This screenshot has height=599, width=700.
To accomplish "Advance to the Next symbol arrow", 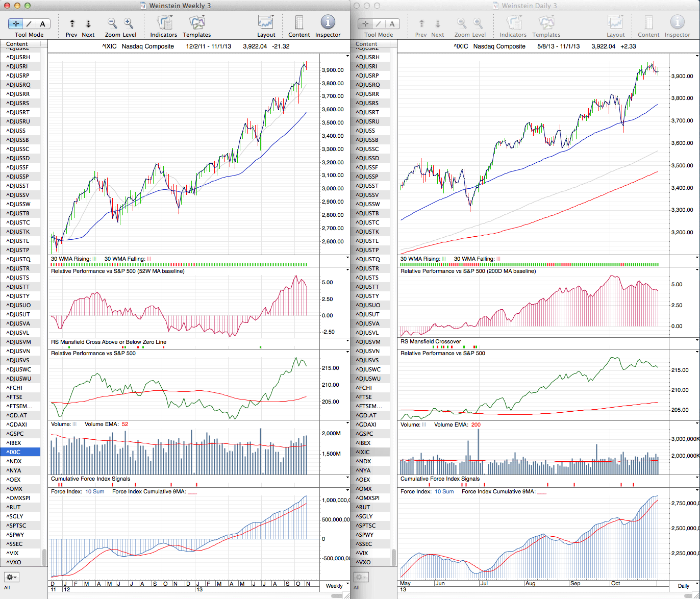I will point(88,23).
